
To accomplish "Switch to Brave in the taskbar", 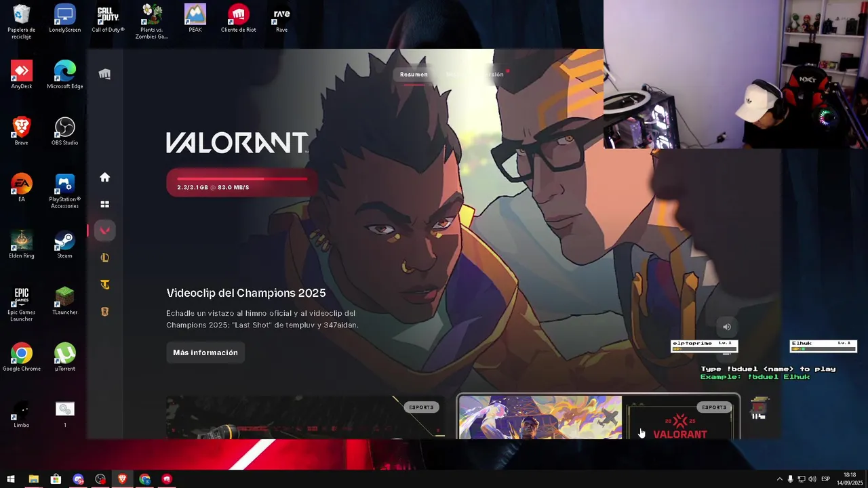I will [x=123, y=479].
